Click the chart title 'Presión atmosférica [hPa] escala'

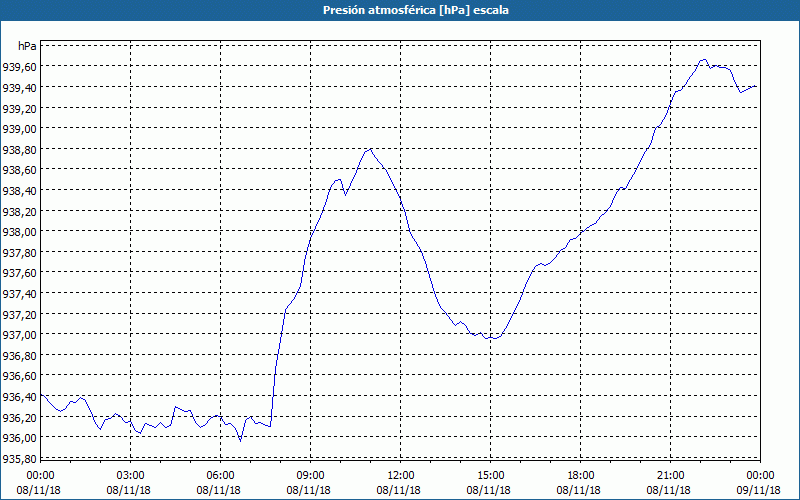click(400, 10)
